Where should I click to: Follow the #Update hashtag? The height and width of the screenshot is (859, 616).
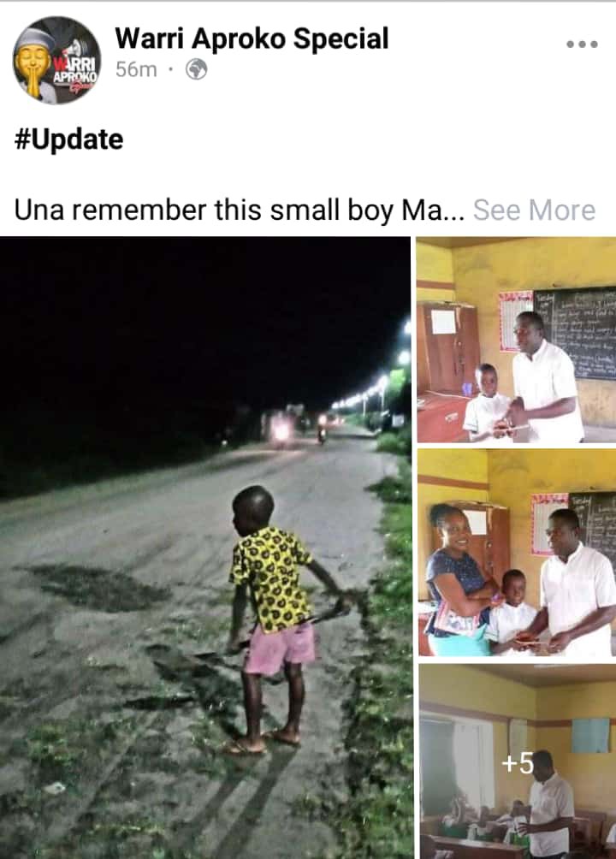point(69,139)
